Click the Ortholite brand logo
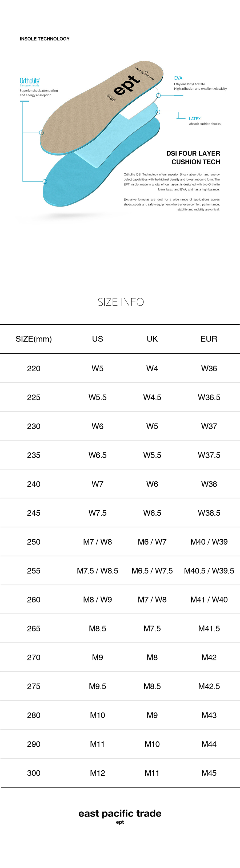The image size is (240, 868). (x=30, y=81)
